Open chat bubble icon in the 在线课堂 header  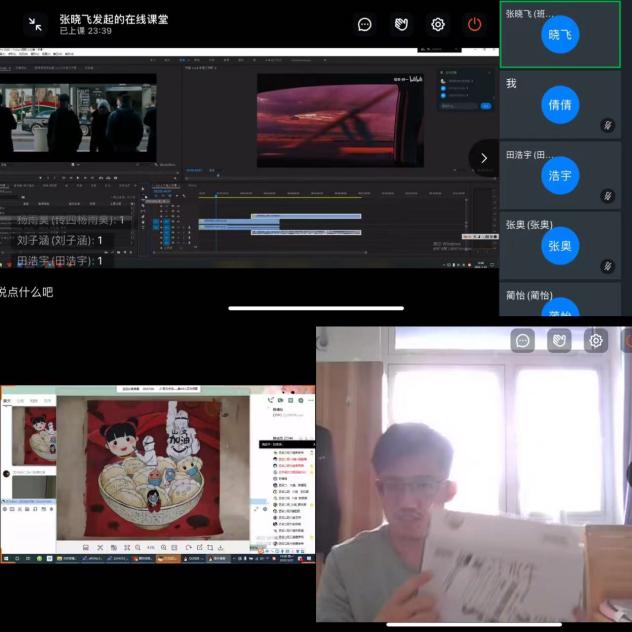pos(365,24)
